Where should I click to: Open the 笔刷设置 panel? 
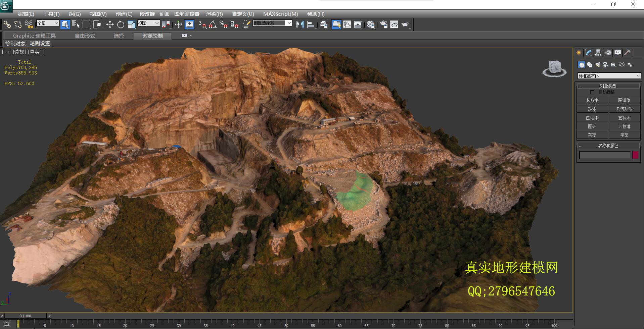[40, 43]
